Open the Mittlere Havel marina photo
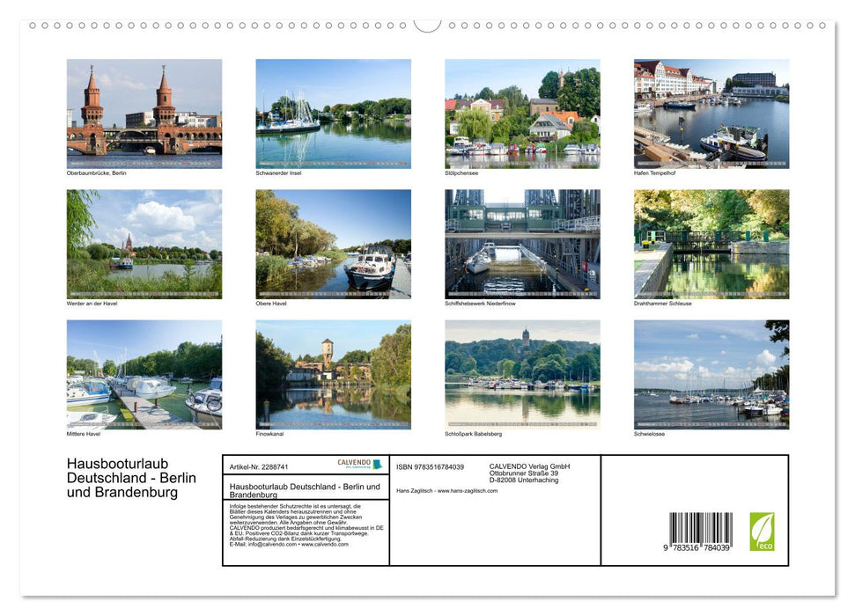This screenshot has height=616, width=855. (144, 375)
